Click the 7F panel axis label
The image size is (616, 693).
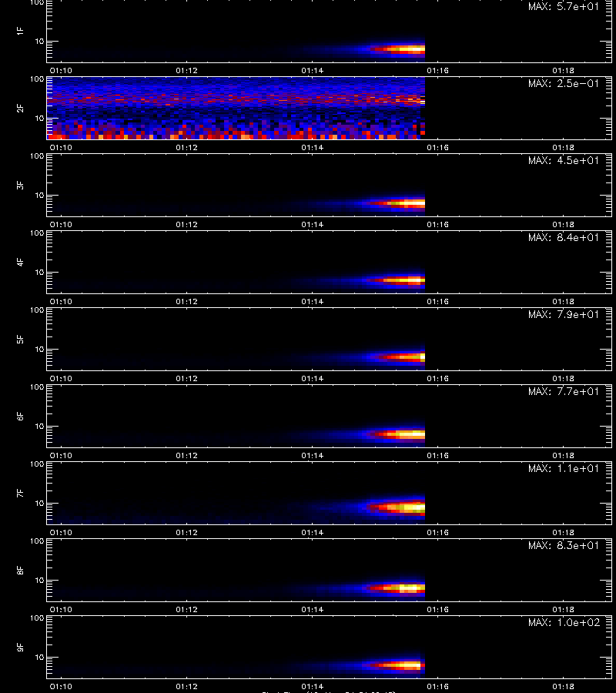coord(20,494)
